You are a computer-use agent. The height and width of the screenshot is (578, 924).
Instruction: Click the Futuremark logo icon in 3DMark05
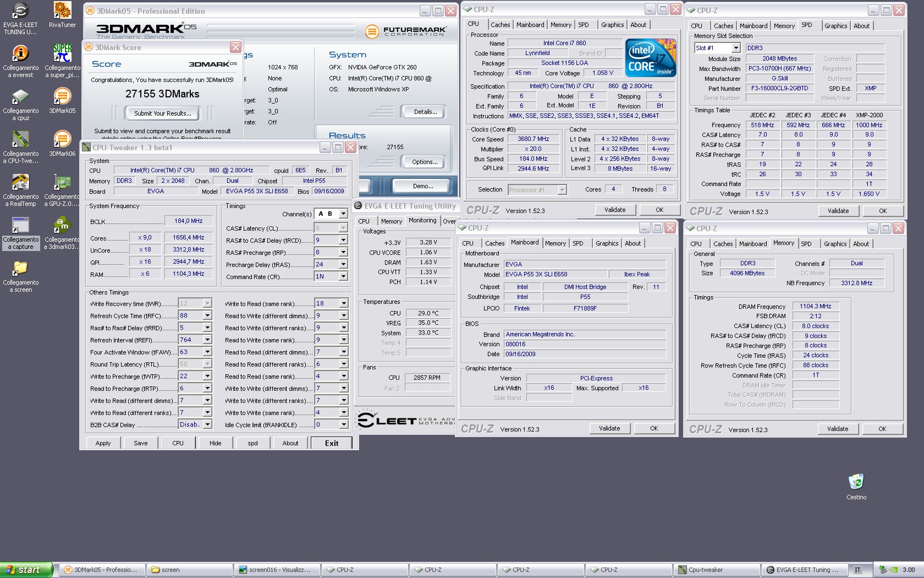click(372, 31)
